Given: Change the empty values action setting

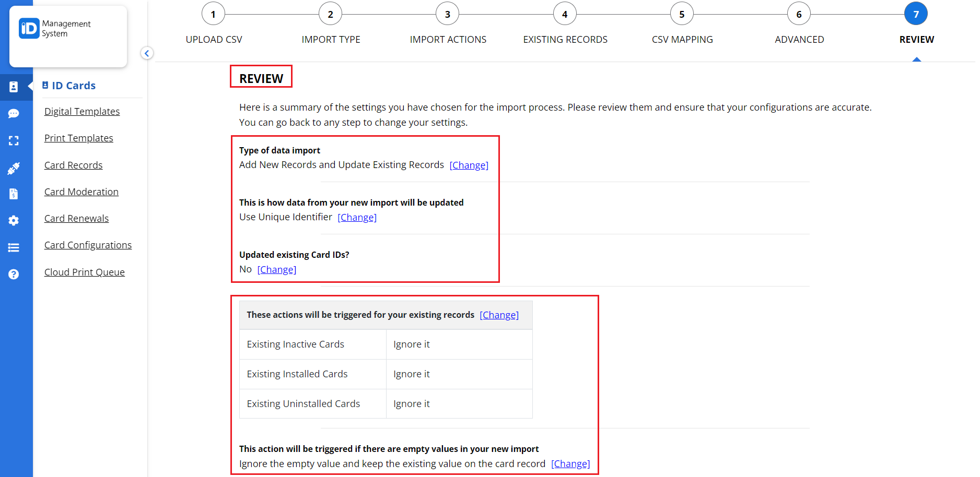Looking at the screenshot, I should (x=570, y=464).
